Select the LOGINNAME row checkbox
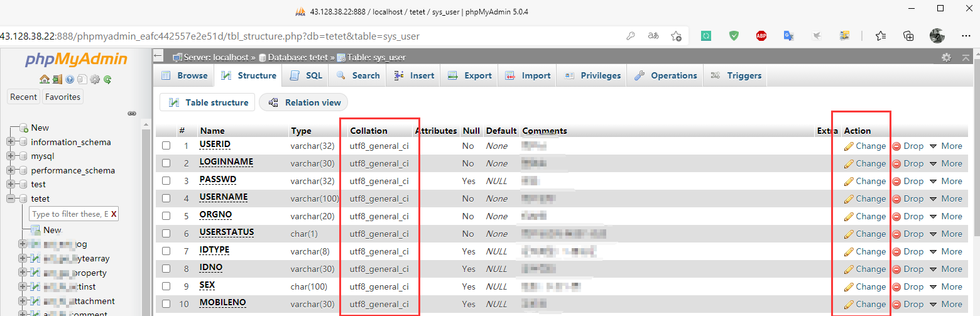 (166, 163)
